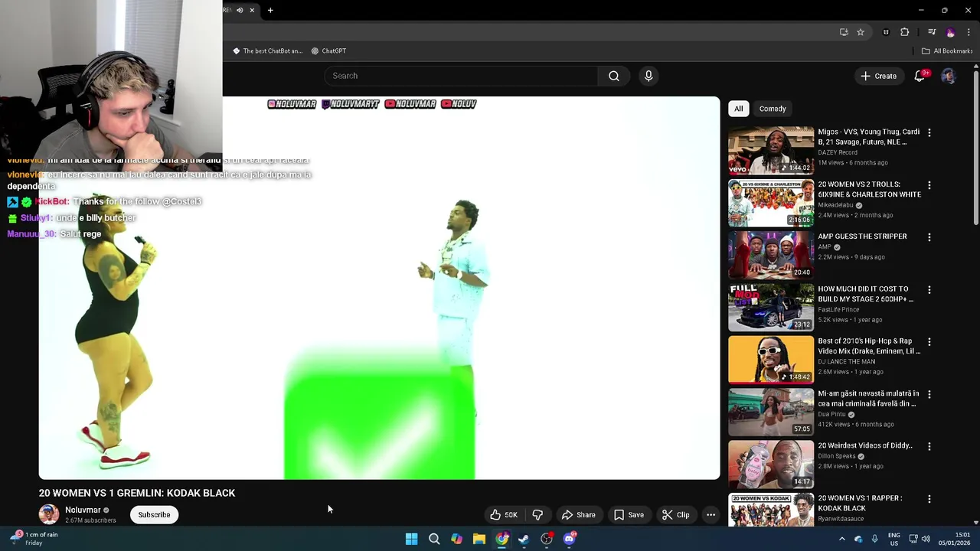Screen dimensions: 980x551
Task: Open Migos VVS mix thumbnail
Action: 771,151
